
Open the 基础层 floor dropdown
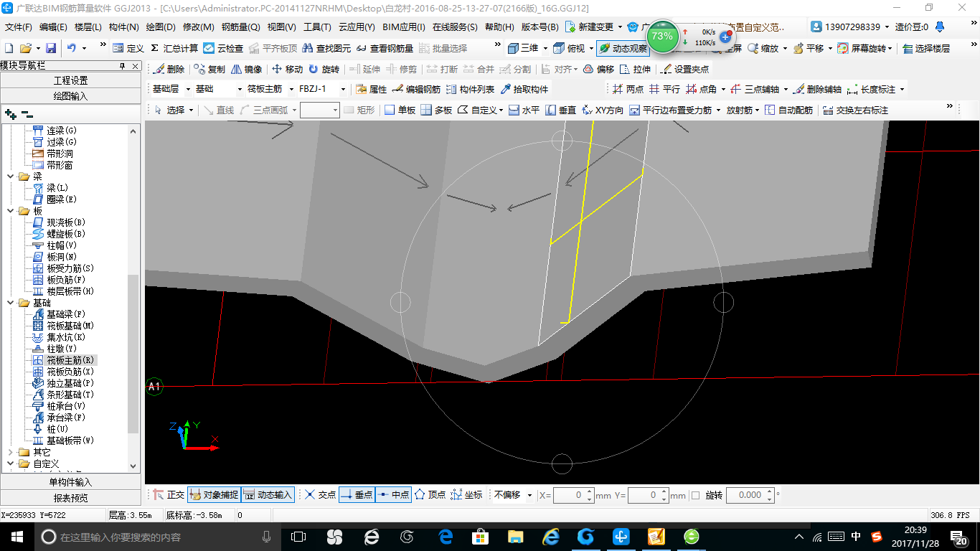point(188,89)
